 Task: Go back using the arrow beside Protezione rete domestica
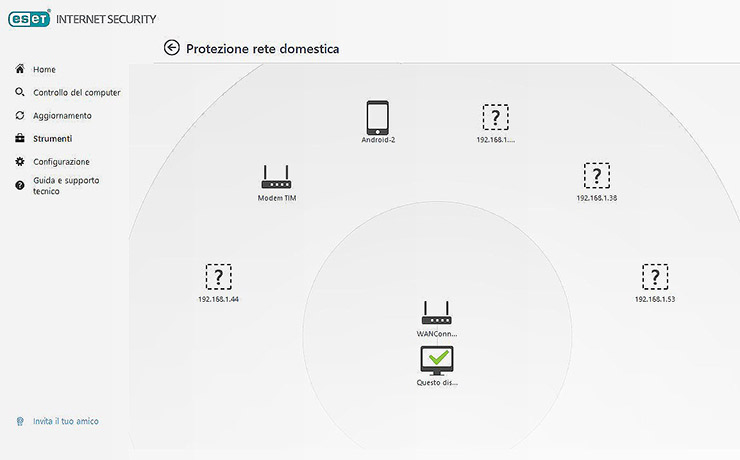tap(172, 48)
